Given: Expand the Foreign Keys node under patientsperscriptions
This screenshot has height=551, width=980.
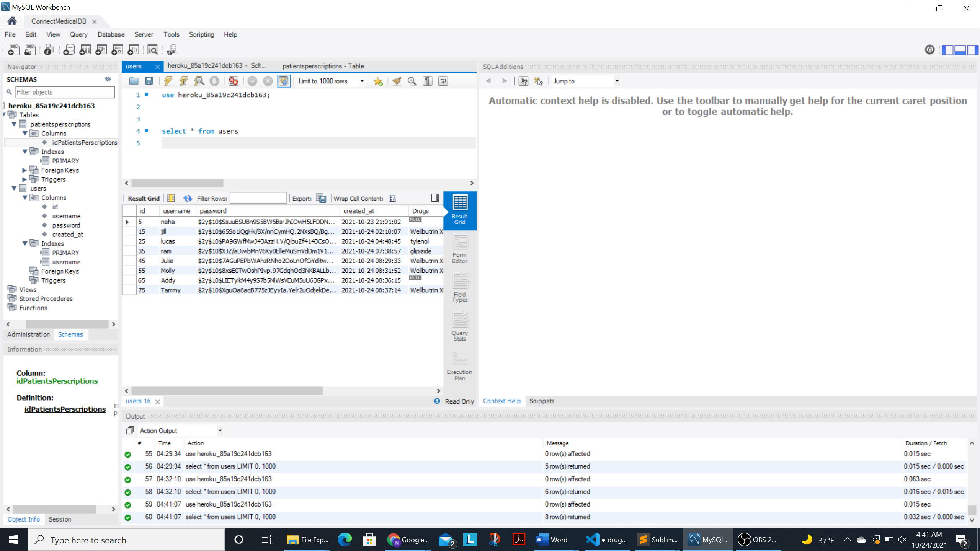Looking at the screenshot, I should (x=24, y=170).
